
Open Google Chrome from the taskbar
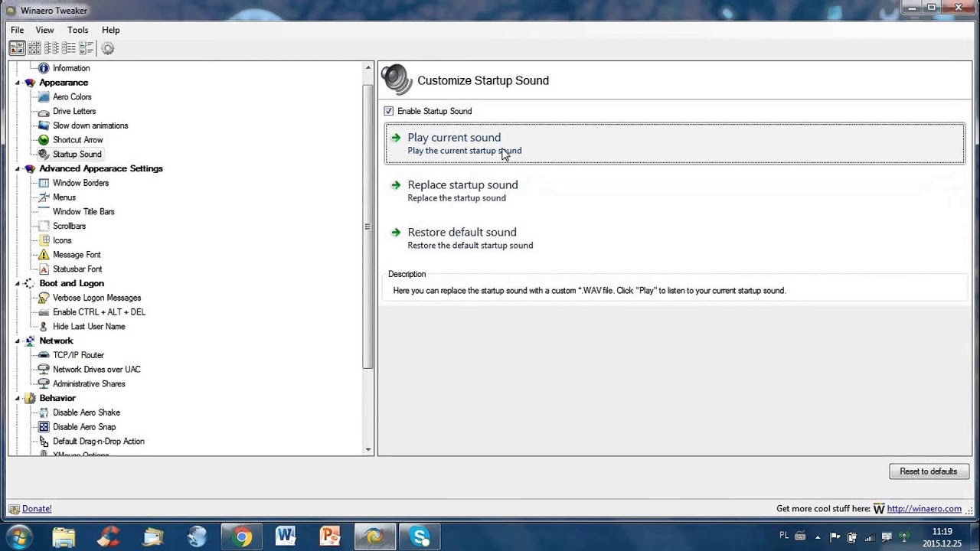coord(242,536)
